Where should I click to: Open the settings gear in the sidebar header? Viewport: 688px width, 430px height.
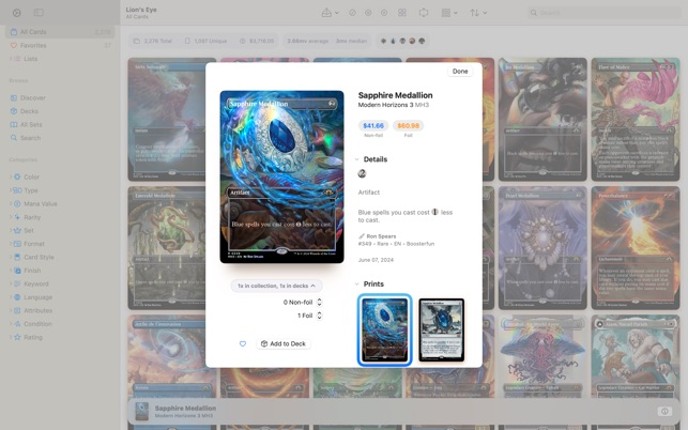click(16, 13)
